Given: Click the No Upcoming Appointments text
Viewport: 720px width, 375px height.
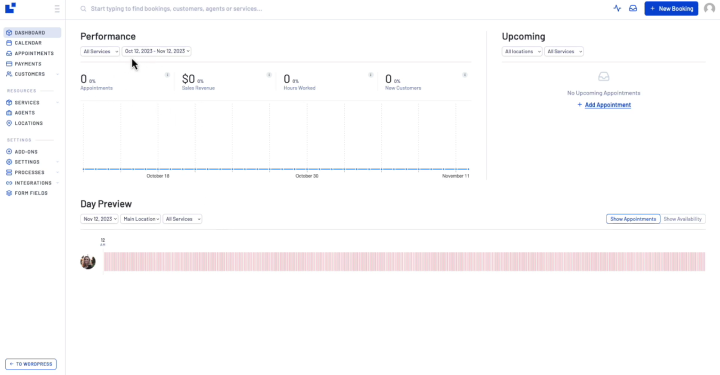Looking at the screenshot, I should tap(603, 93).
